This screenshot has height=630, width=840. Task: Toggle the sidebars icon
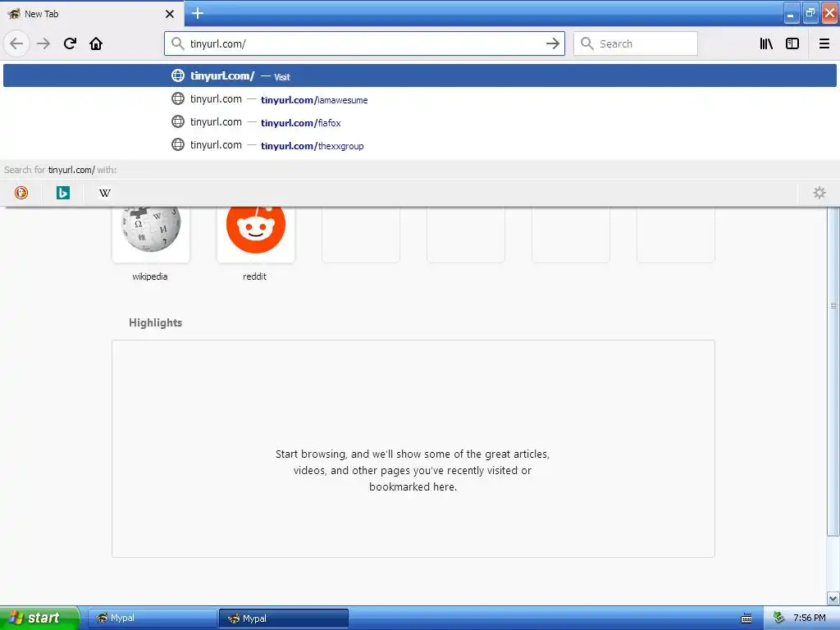792,43
